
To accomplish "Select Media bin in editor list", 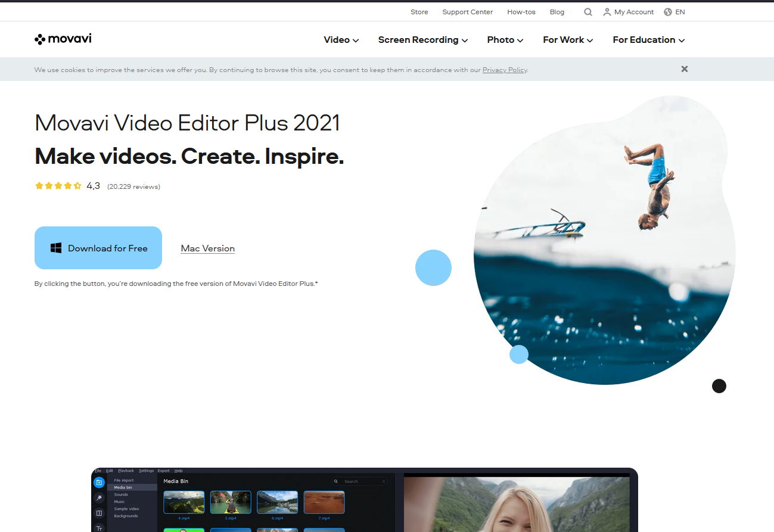I will pyautogui.click(x=132, y=487).
